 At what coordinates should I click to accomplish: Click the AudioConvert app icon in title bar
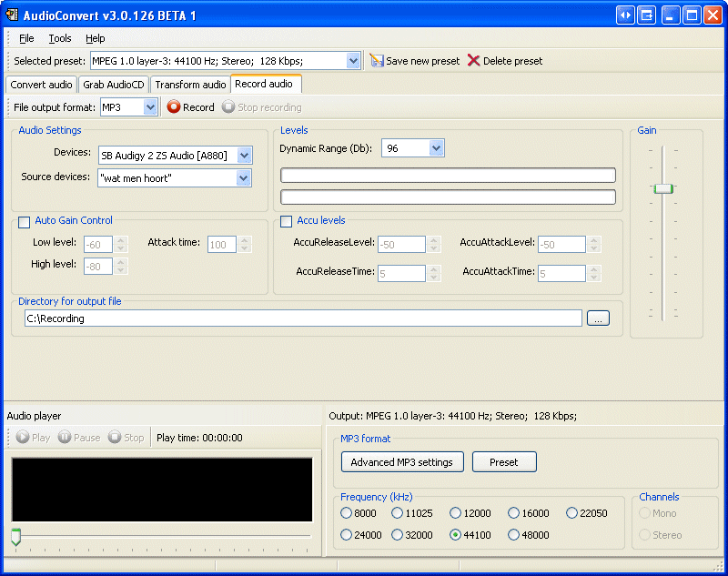tap(12, 15)
